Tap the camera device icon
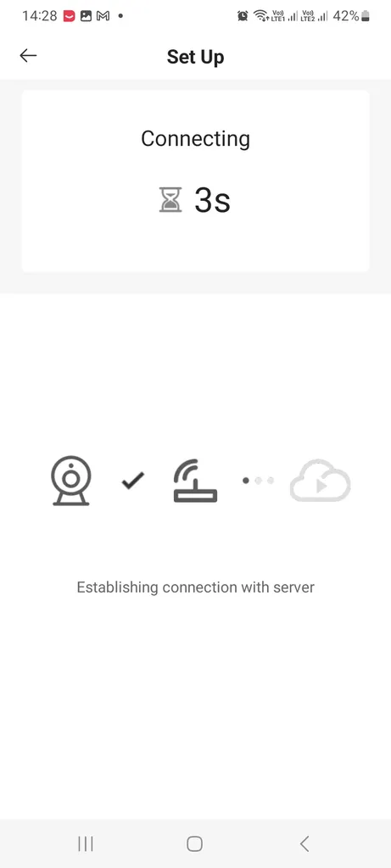The image size is (391, 868). click(71, 481)
